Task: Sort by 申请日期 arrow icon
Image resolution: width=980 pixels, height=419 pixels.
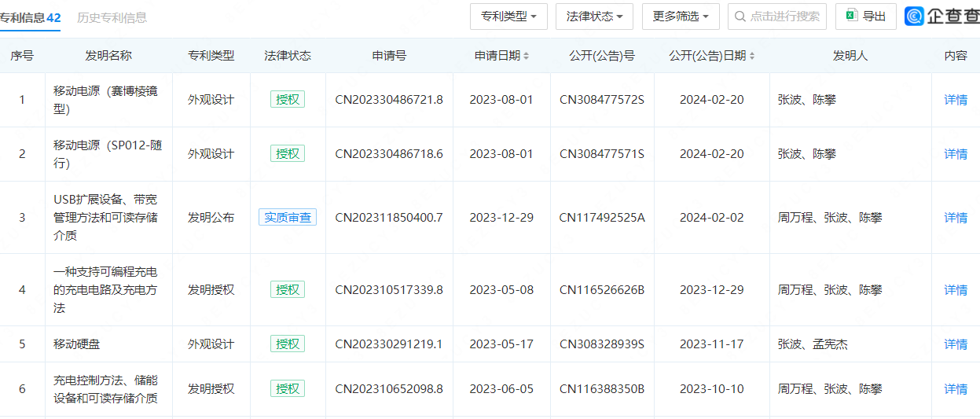Action: coord(527,56)
